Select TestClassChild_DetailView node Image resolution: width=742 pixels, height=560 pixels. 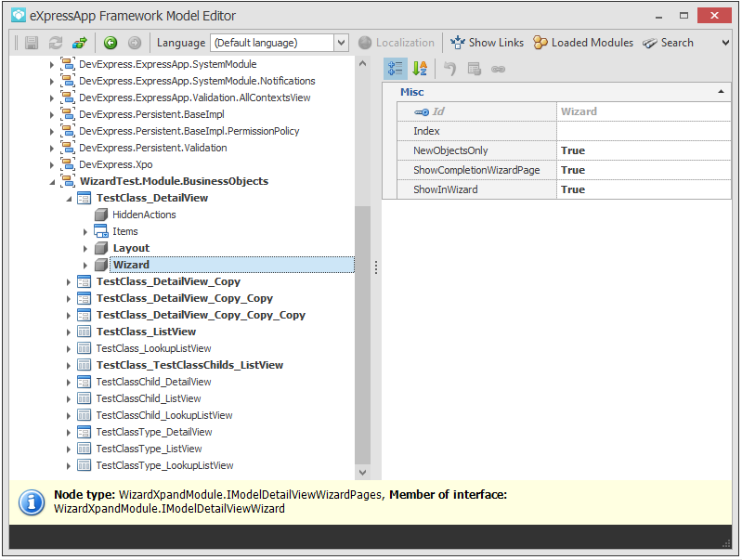[x=154, y=382]
